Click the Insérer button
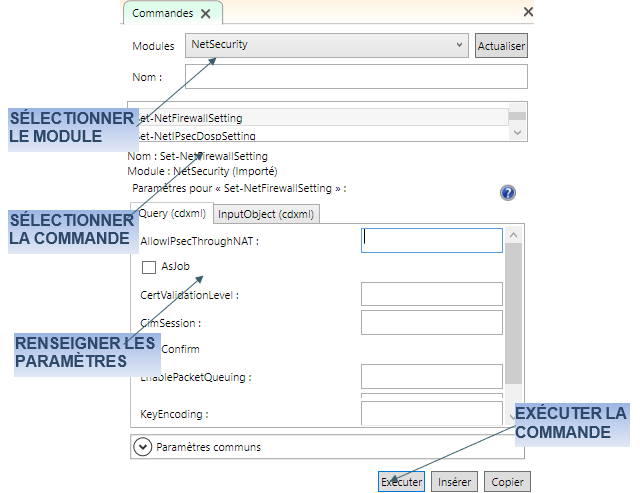The width and height of the screenshot is (640, 493). click(x=455, y=482)
